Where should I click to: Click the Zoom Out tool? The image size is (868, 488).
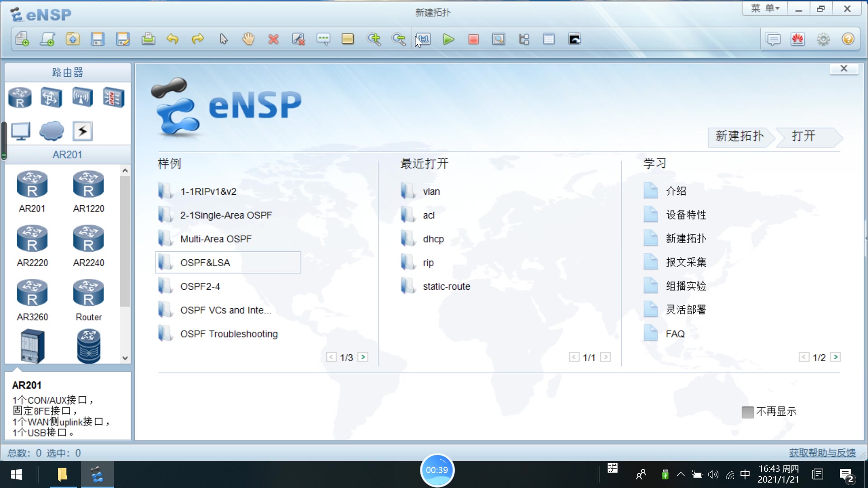[399, 39]
